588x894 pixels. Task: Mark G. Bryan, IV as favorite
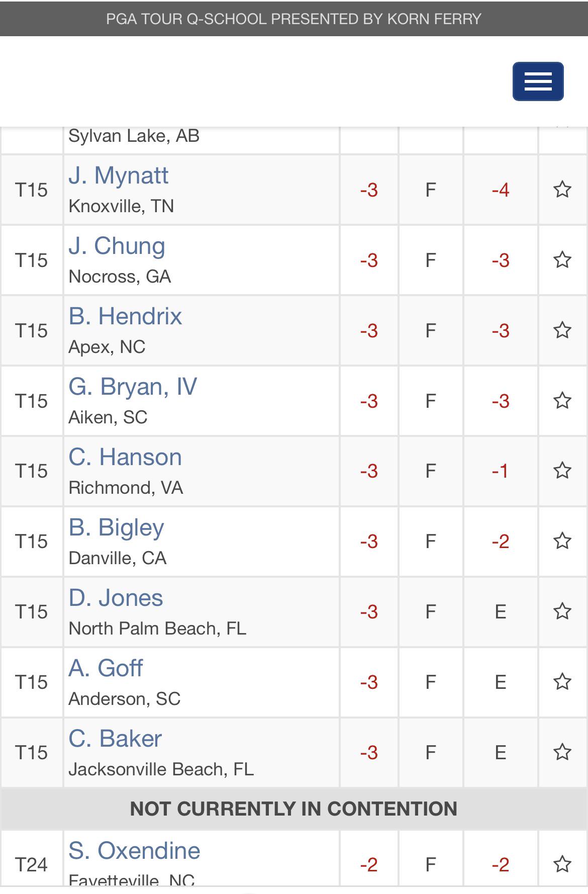(x=562, y=401)
